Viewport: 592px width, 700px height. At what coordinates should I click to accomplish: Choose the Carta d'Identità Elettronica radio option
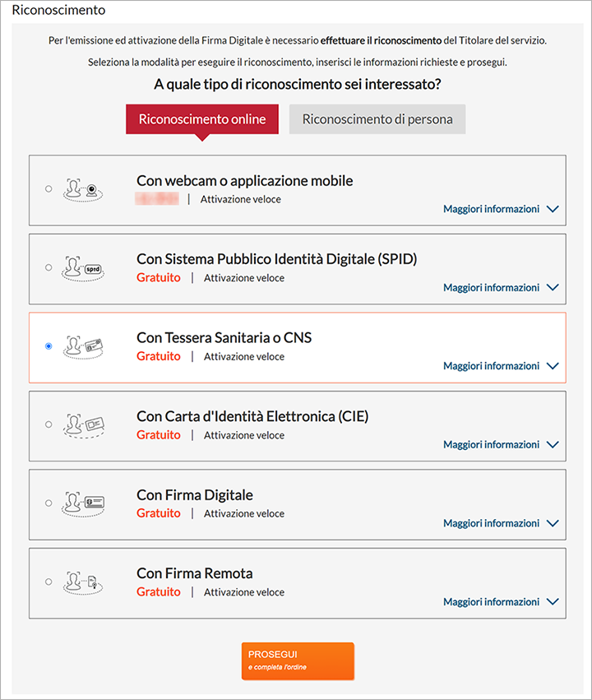click(49, 424)
